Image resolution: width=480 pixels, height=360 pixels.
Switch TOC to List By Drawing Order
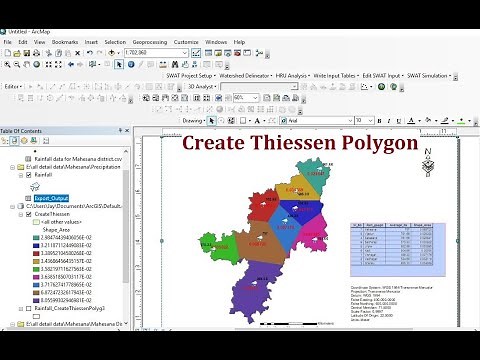click(5, 141)
